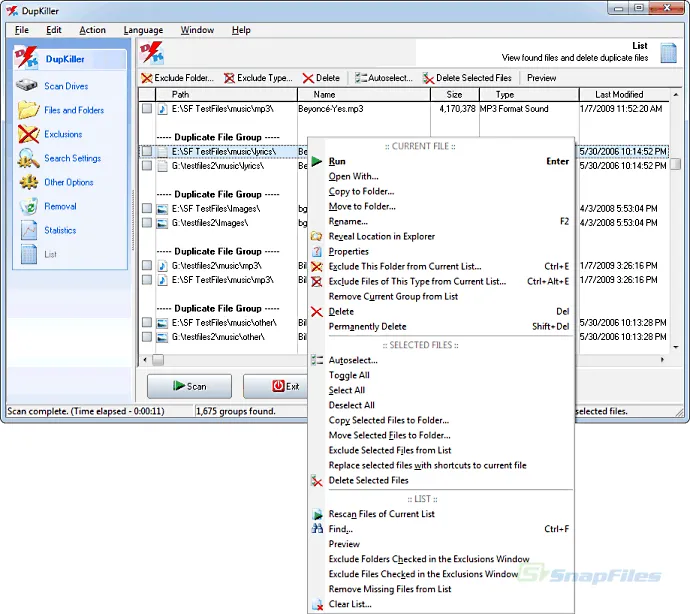The height and width of the screenshot is (614, 690).
Task: Sort by Last Modified column header
Action: coord(624,94)
